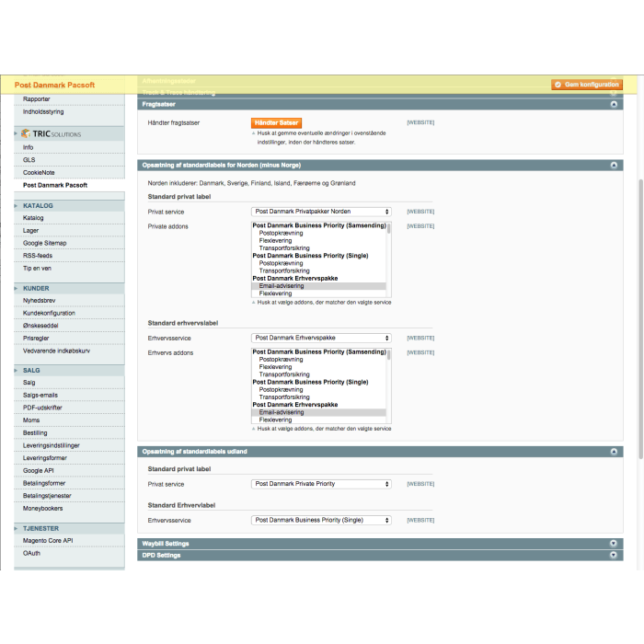Image resolution: width=644 pixels, height=644 pixels.
Task: Open Bestilling settings
Action: click(35, 433)
